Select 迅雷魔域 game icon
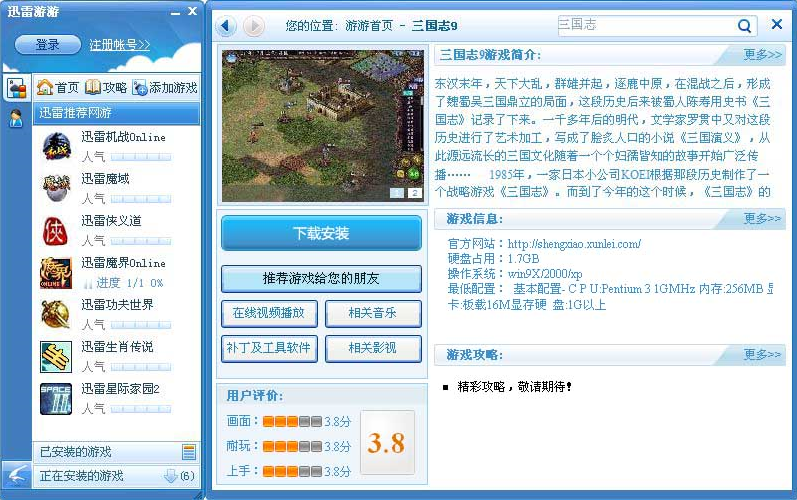The image size is (797, 500). click(56, 188)
